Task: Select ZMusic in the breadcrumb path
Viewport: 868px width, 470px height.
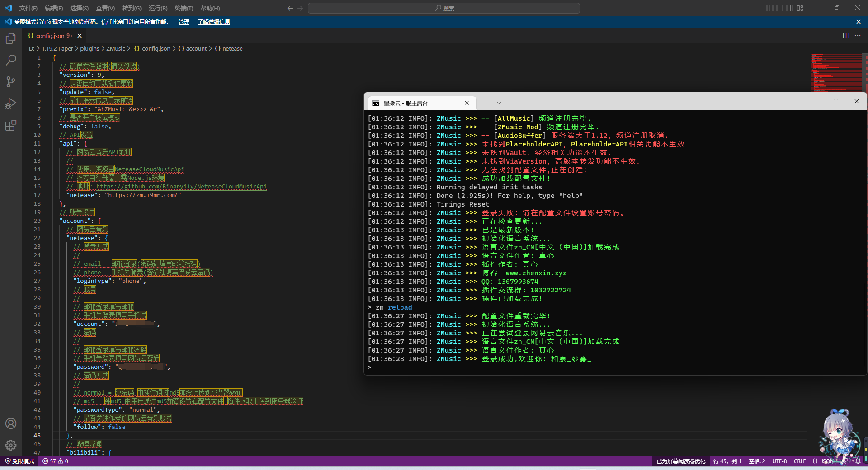Action: (116, 48)
